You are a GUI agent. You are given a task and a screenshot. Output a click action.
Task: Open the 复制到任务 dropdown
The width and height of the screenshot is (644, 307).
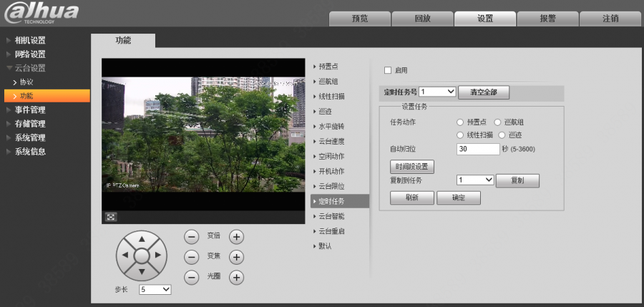coord(475,180)
